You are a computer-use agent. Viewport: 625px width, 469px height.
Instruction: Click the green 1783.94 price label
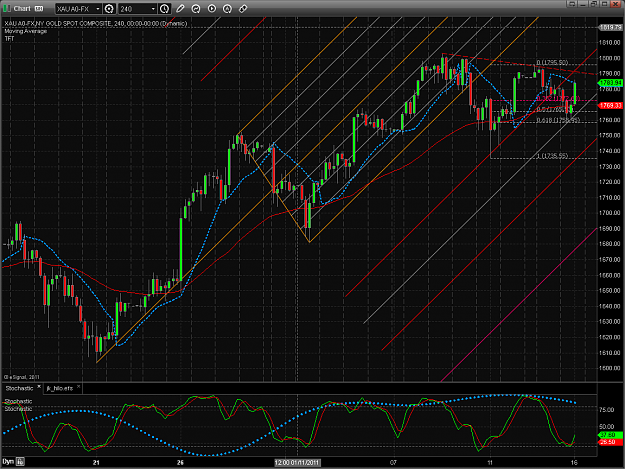pyautogui.click(x=610, y=82)
